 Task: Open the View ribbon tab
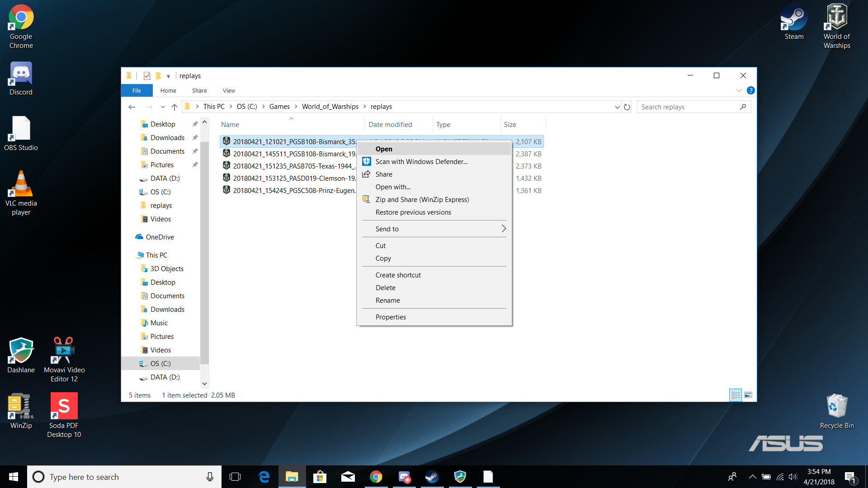229,91
